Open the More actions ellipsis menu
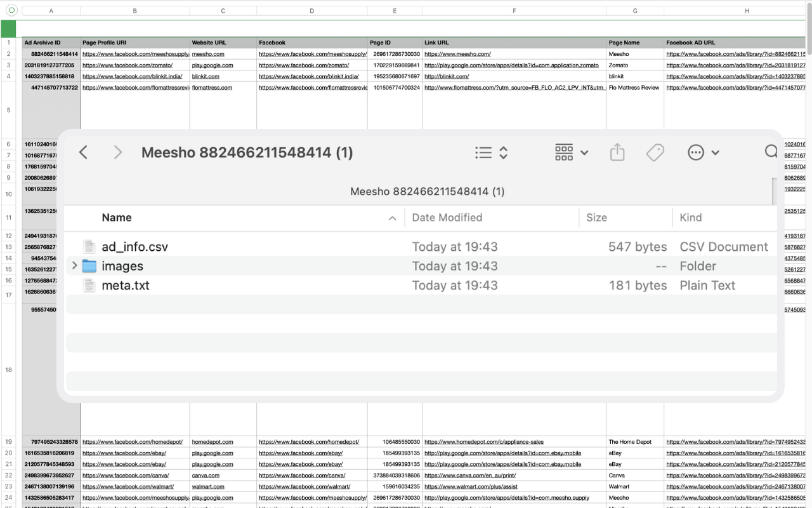Screen dimensions: 812x508 click(x=696, y=152)
